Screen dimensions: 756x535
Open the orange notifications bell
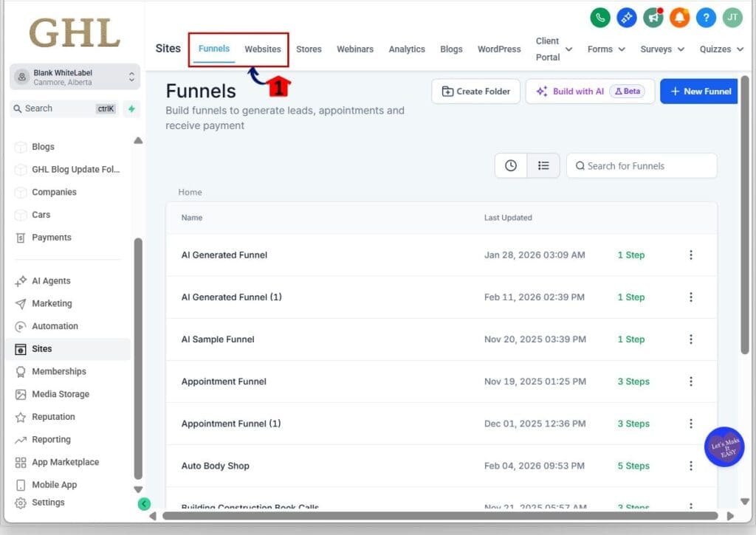(x=679, y=18)
